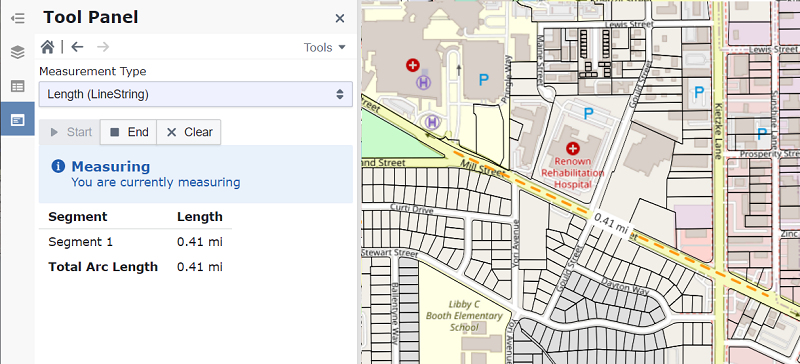This screenshot has height=364, width=800.
Task: Open the Layers panel icon
Action: click(17, 52)
